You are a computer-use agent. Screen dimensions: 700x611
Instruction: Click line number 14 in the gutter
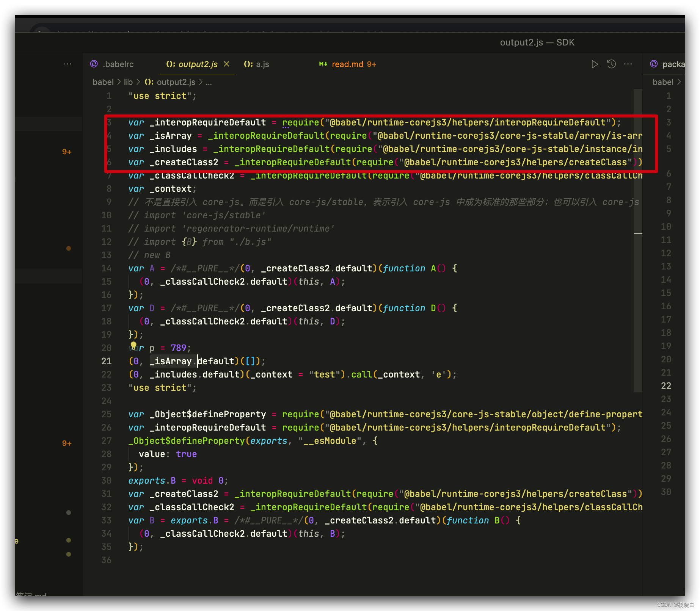click(x=107, y=268)
